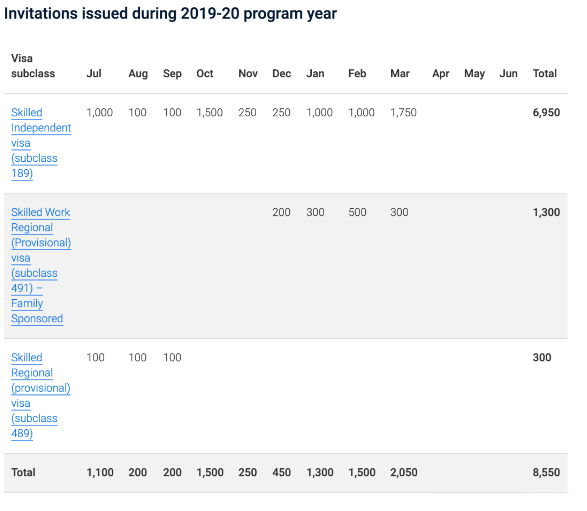The width and height of the screenshot is (587, 511).
Task: Select the 1,500 October cell for subclass 189
Action: coord(210,113)
